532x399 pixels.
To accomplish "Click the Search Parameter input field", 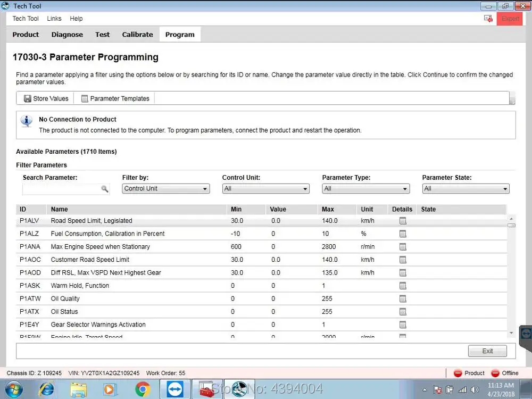I will 61,189.
